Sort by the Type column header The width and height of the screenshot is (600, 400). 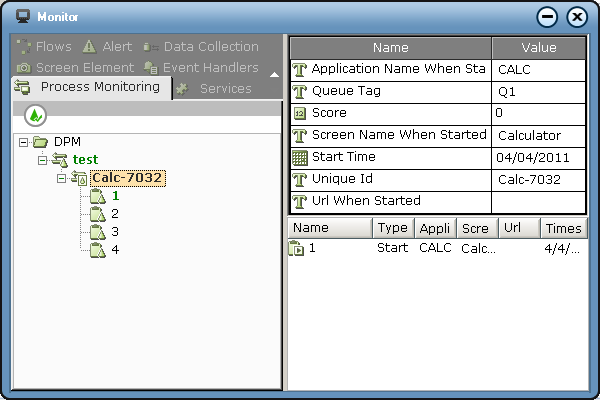(392, 228)
